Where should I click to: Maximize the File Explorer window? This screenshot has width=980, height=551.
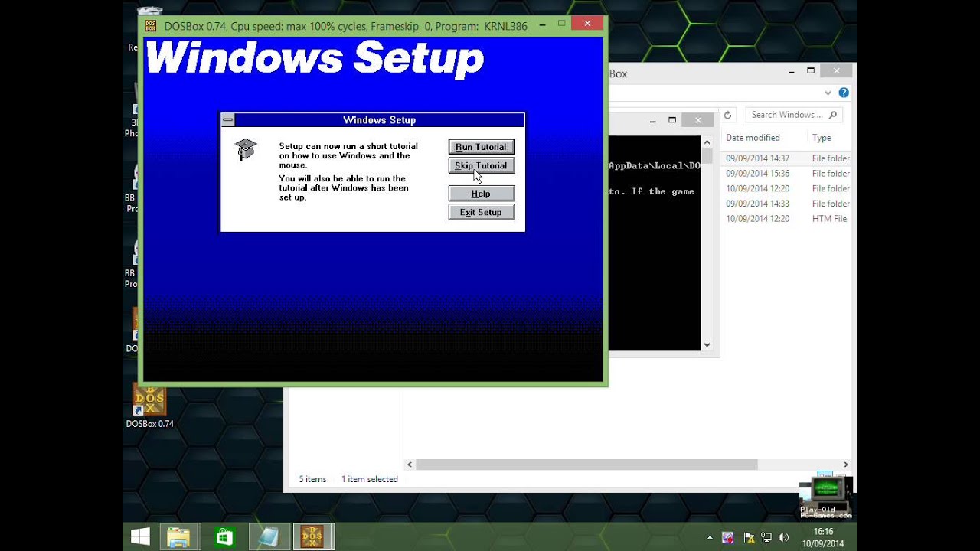[x=811, y=71]
